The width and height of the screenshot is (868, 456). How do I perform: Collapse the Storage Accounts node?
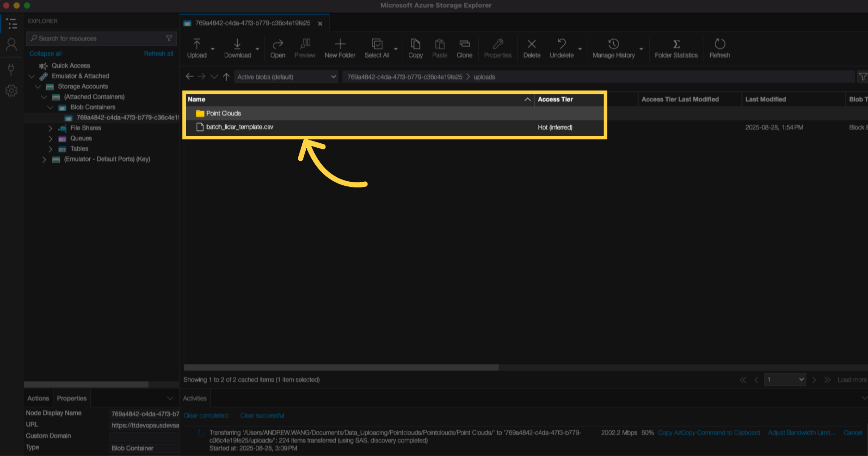click(x=38, y=87)
